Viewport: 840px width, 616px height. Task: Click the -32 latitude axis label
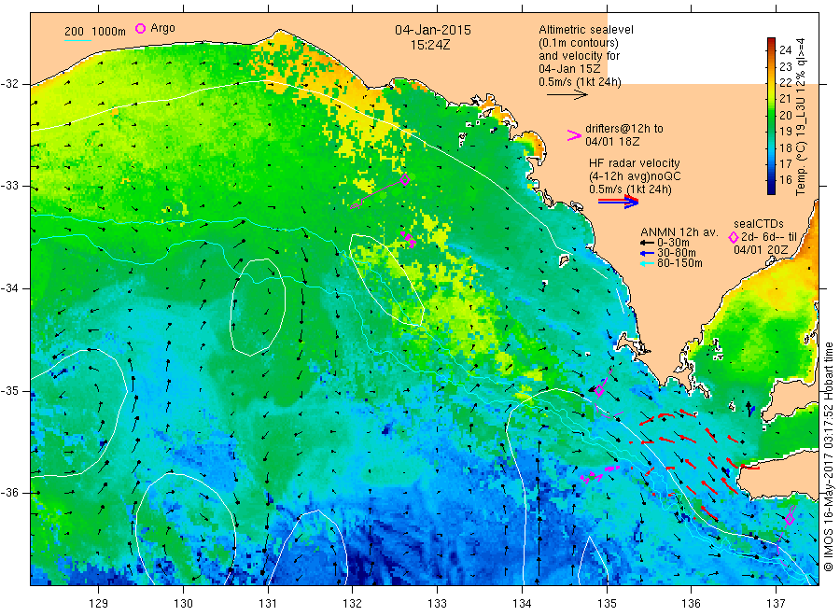point(9,84)
